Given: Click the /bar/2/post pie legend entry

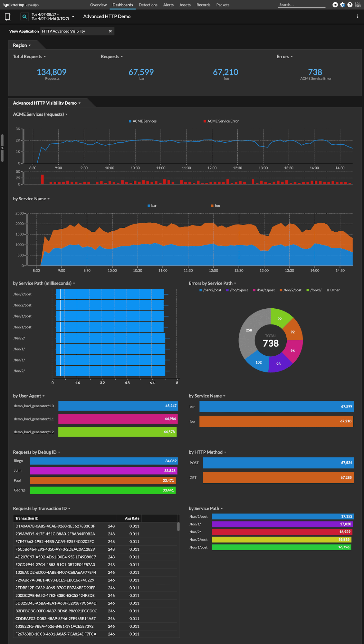Looking at the screenshot, I should [x=210, y=290].
